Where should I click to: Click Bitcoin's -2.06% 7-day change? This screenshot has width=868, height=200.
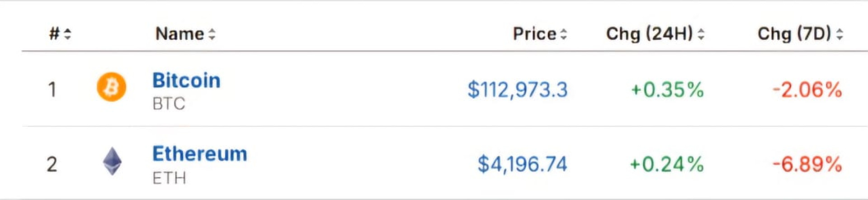[x=807, y=90]
